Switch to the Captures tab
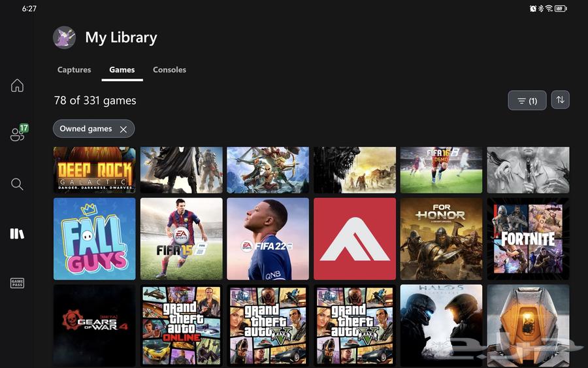The width and height of the screenshot is (588, 368). 74,70
